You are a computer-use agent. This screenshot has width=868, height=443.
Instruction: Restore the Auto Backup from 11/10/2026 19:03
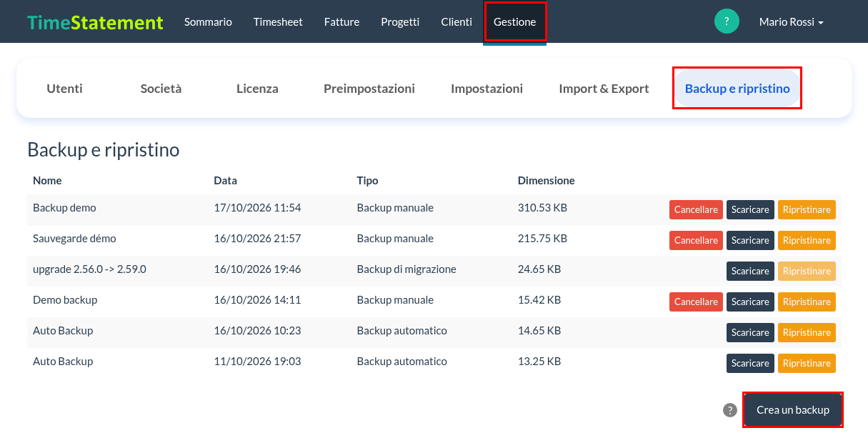[x=807, y=364]
